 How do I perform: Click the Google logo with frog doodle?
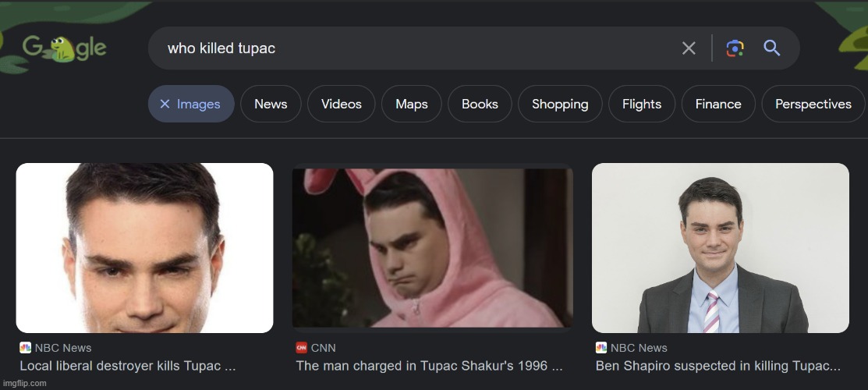(x=64, y=48)
